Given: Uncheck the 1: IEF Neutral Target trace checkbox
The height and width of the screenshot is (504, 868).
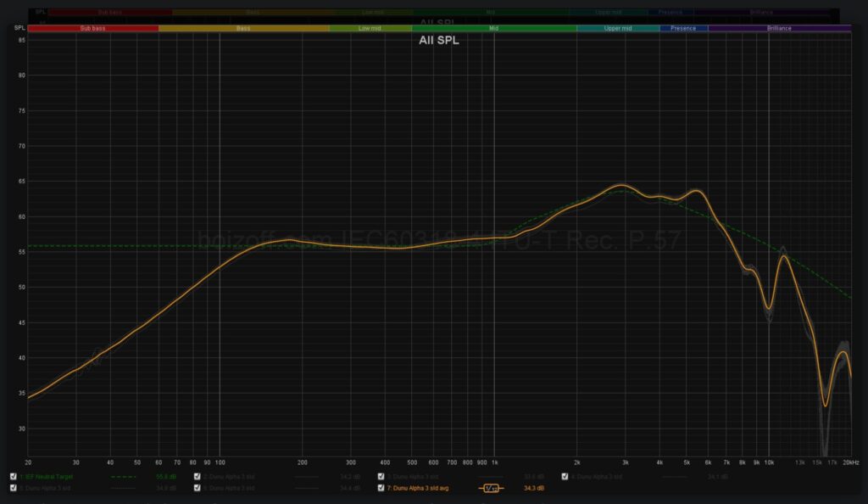Looking at the screenshot, I should [14, 476].
